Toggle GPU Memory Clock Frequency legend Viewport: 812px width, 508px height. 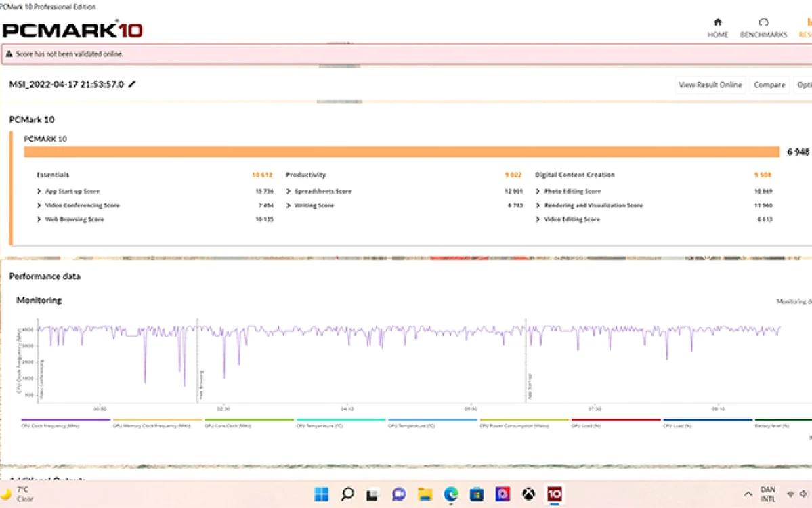click(157, 423)
